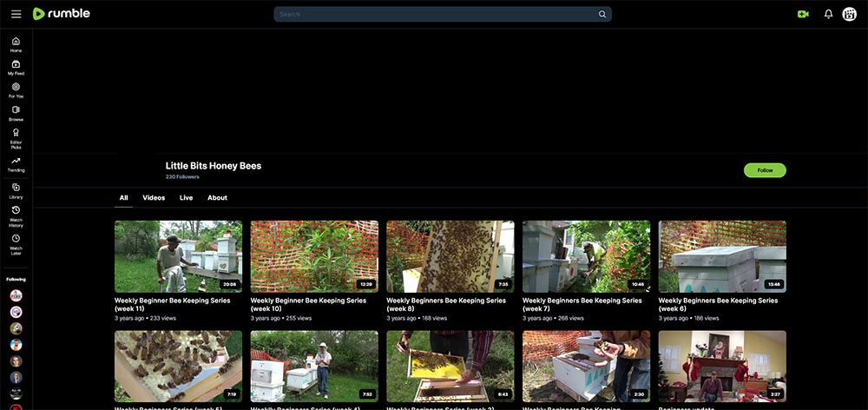Screen dimensions: 868x410
Task: Open the week 11 video thumbnail
Action: 178,256
